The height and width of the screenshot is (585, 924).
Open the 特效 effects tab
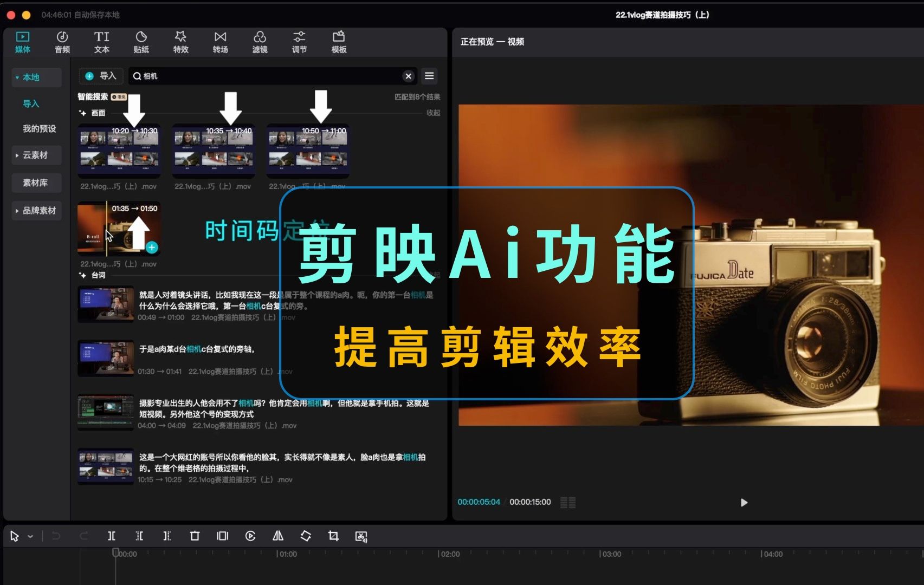[180, 42]
